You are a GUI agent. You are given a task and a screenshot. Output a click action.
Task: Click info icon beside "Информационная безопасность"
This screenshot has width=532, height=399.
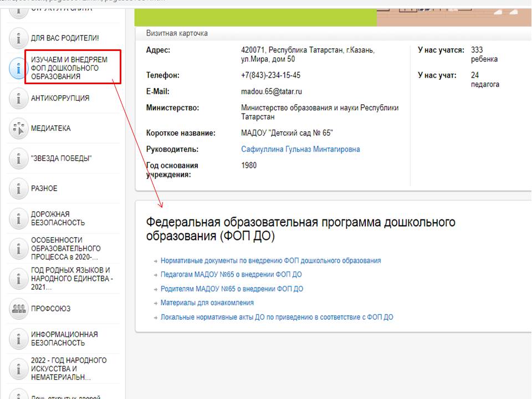click(x=19, y=339)
